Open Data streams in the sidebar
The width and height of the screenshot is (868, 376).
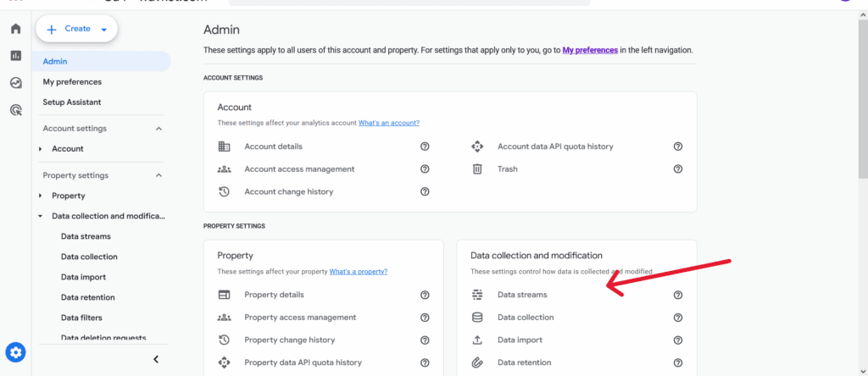[86, 236]
